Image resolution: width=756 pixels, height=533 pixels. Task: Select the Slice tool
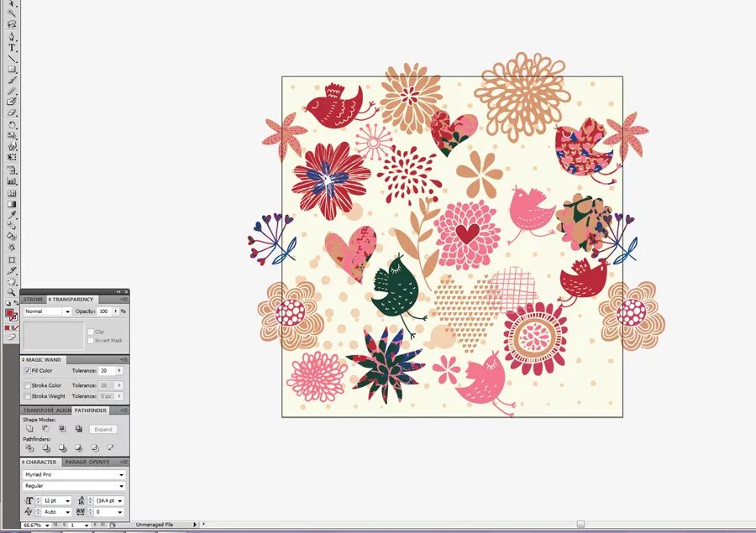[x=12, y=271]
